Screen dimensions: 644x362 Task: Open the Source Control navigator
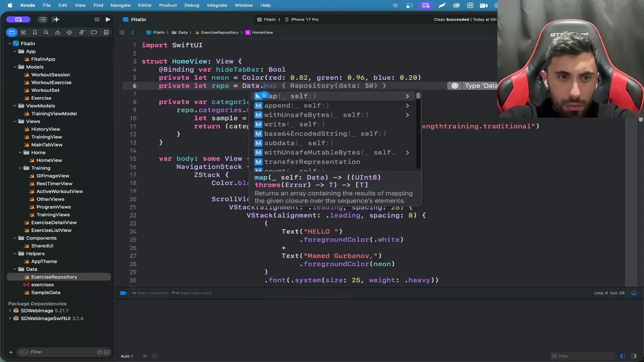(23, 32)
